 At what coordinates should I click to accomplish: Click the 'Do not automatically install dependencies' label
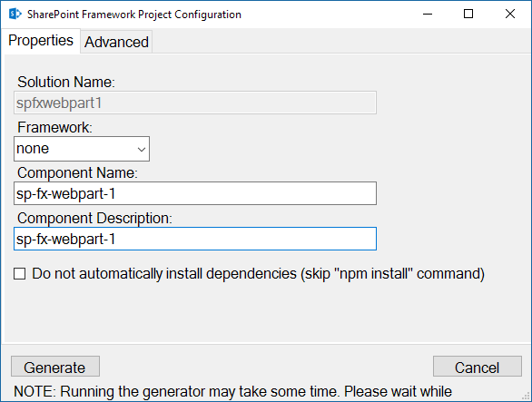258,274
